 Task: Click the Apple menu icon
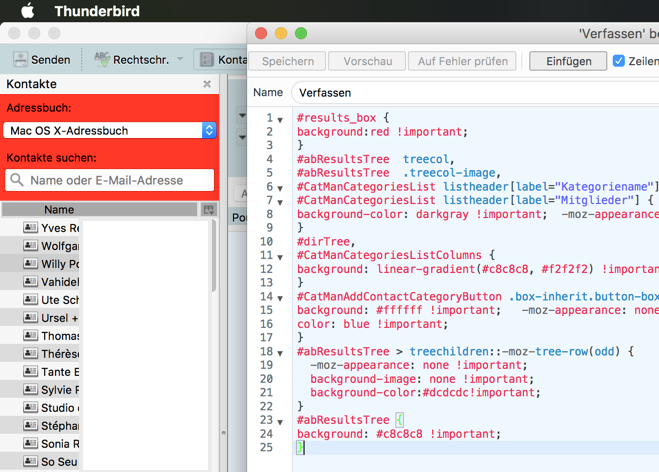click(27, 11)
